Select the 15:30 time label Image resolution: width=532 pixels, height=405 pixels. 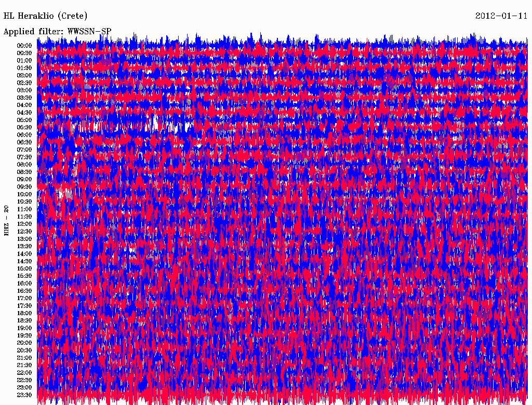(x=24, y=276)
